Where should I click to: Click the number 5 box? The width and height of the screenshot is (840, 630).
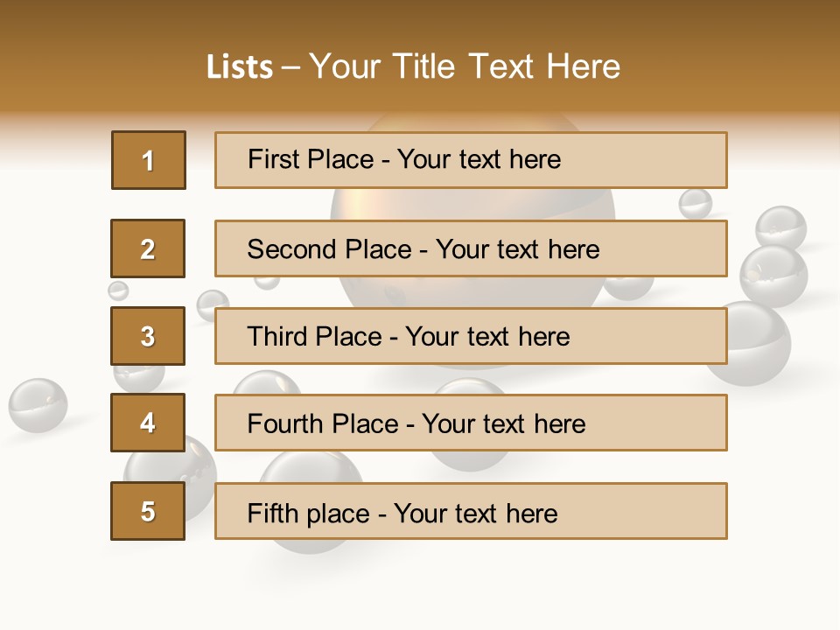[x=148, y=511]
